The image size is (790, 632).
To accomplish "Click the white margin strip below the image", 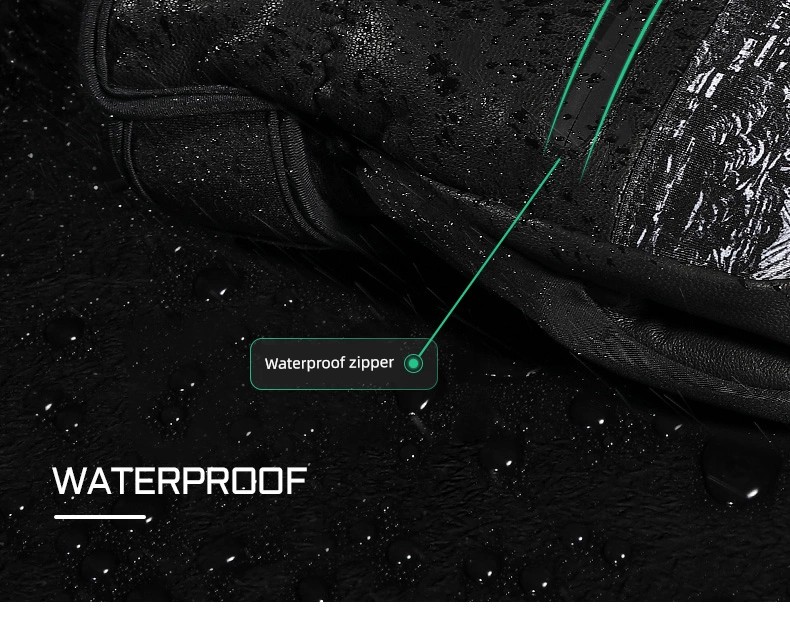I will click(x=395, y=617).
